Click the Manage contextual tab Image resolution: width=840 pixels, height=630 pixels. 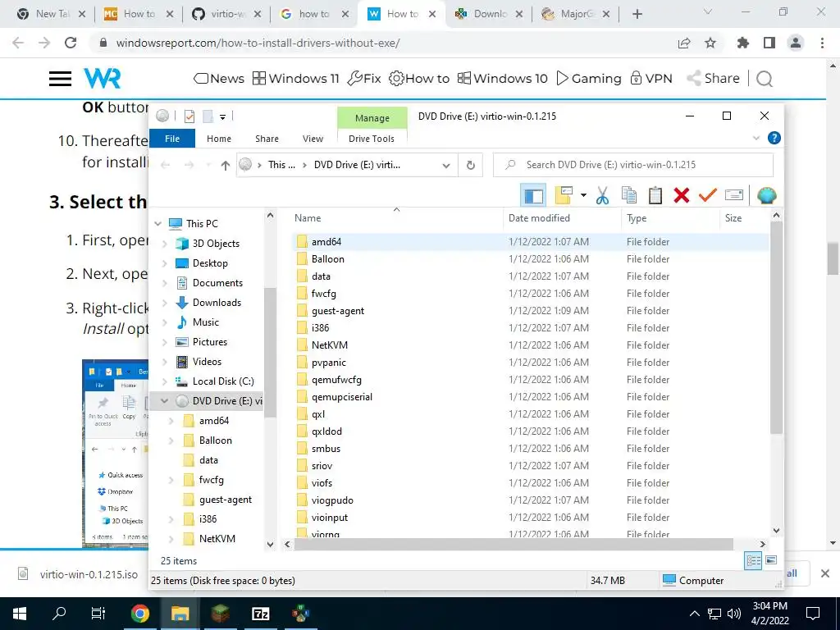click(x=372, y=118)
